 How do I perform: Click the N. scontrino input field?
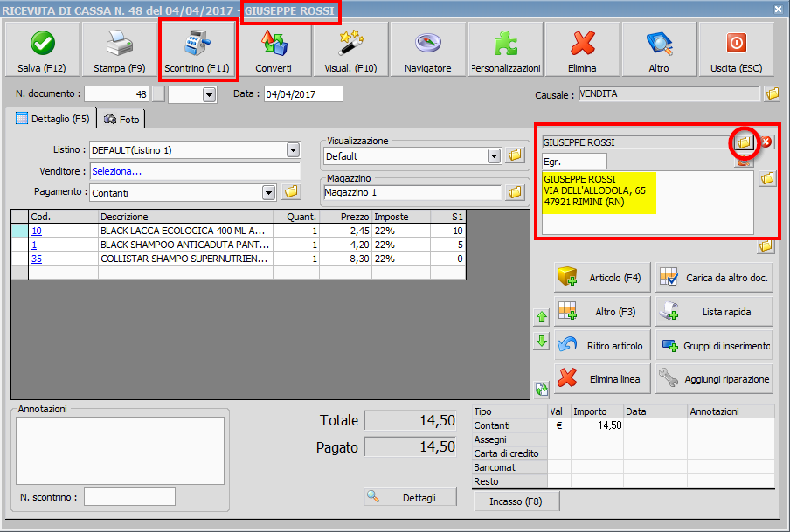129,497
